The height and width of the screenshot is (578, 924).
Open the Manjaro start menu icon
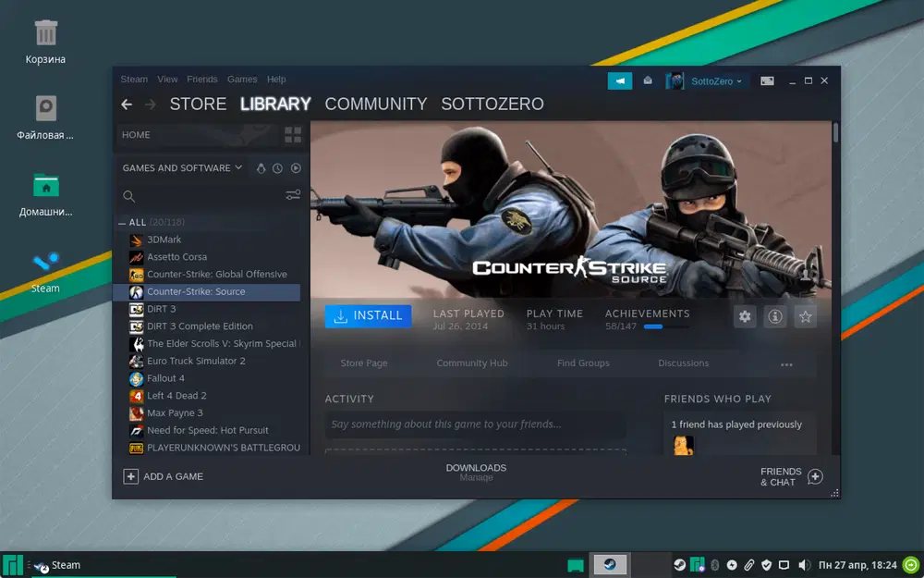click(x=12, y=565)
